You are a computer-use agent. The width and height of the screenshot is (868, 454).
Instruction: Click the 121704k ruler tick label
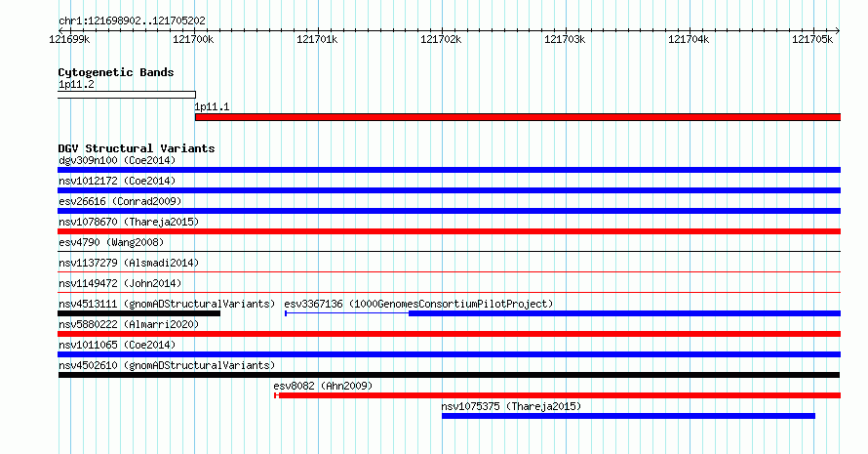[689, 39]
